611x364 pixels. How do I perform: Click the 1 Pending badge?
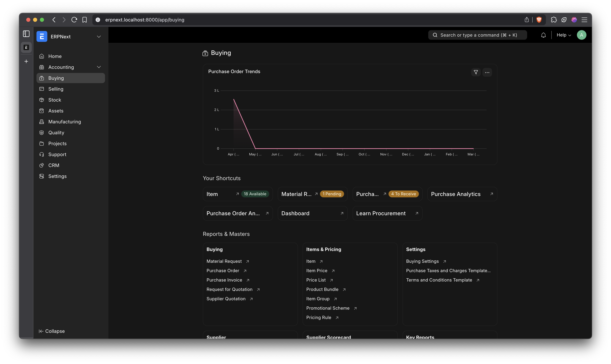click(x=332, y=194)
